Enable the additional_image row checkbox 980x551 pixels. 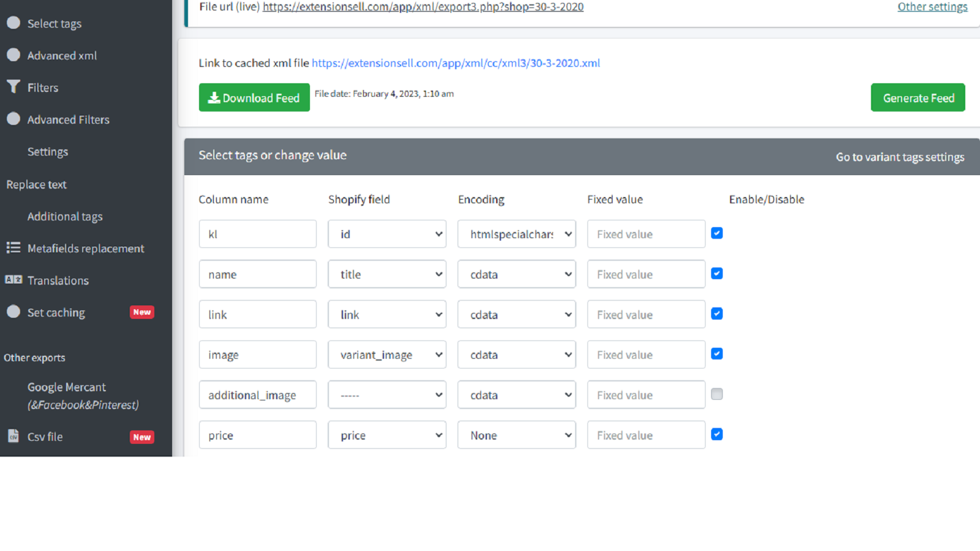(717, 394)
